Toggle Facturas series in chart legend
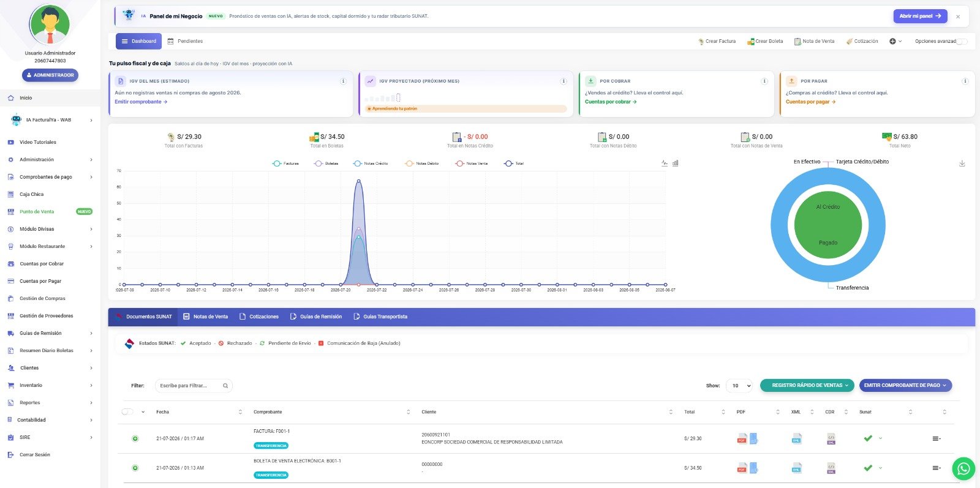Viewport: 980px width, 488px height. click(x=285, y=163)
